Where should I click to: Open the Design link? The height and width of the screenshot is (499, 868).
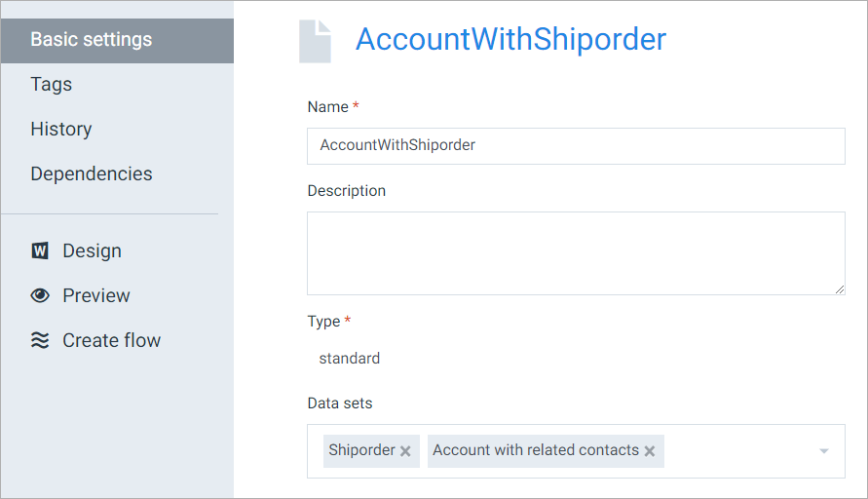point(92,250)
